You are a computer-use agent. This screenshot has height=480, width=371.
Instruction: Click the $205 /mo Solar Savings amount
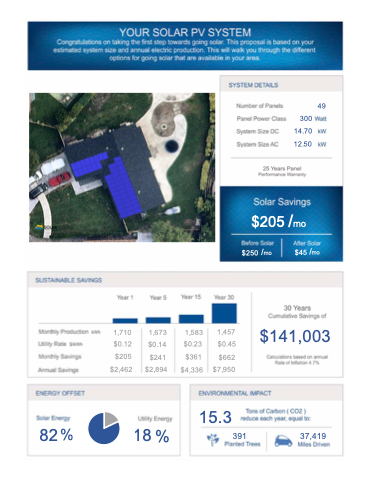[279, 221]
